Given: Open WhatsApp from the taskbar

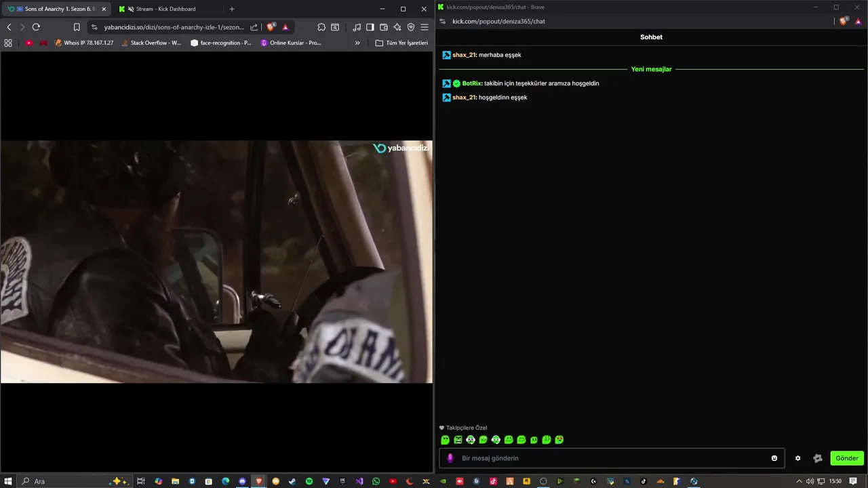Looking at the screenshot, I should 376,481.
